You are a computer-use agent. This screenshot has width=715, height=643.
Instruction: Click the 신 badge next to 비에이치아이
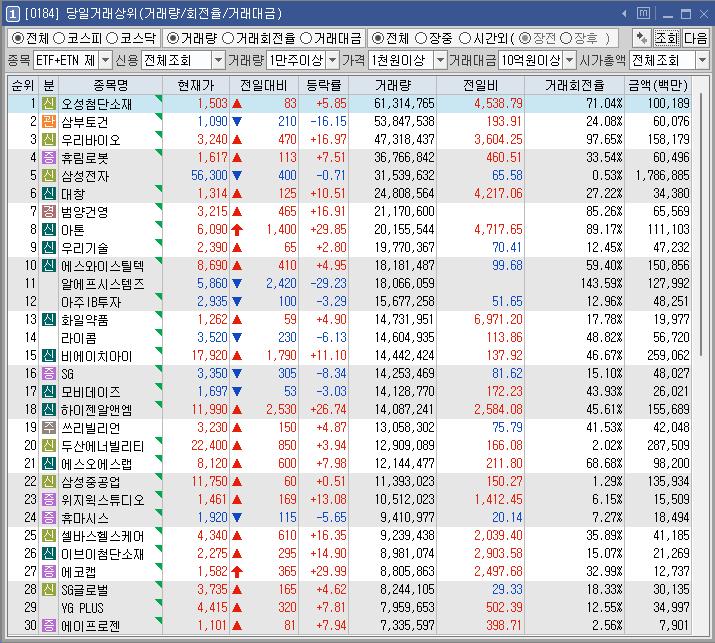(x=49, y=356)
